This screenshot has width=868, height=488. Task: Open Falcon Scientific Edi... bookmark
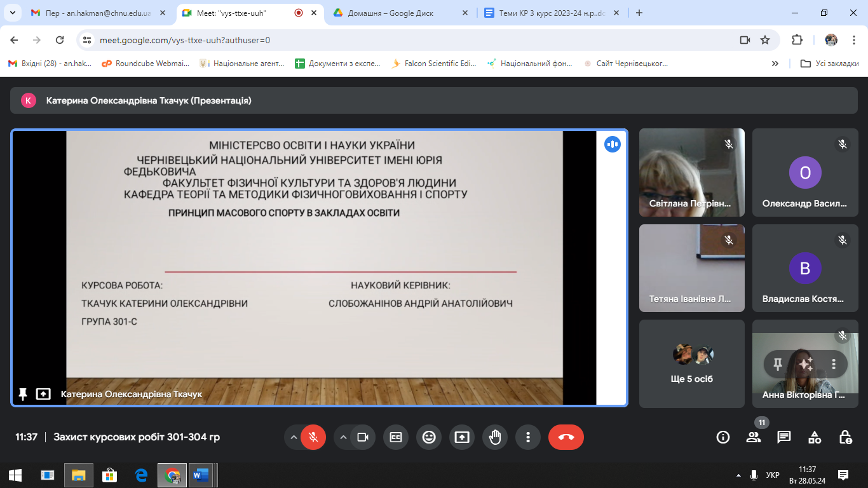pos(434,64)
